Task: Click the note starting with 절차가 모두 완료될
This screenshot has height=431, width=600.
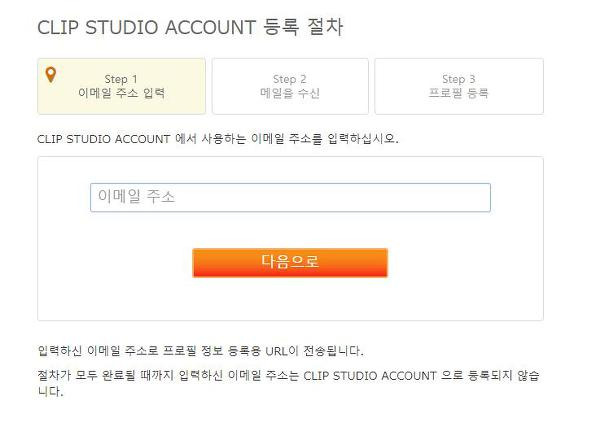Action: [289, 383]
